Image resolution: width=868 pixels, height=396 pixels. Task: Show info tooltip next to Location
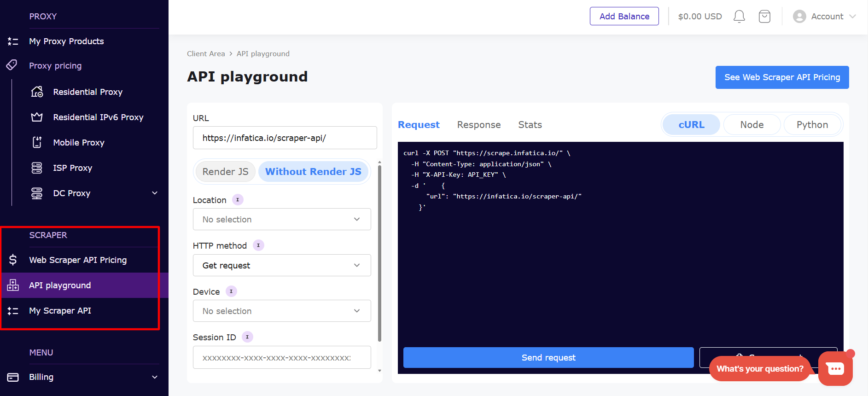tap(238, 199)
